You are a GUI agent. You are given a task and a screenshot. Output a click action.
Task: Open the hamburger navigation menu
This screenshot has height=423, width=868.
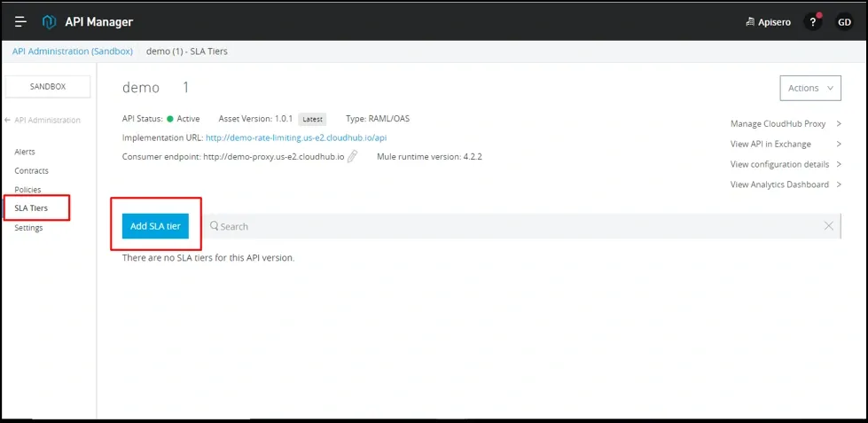[20, 21]
